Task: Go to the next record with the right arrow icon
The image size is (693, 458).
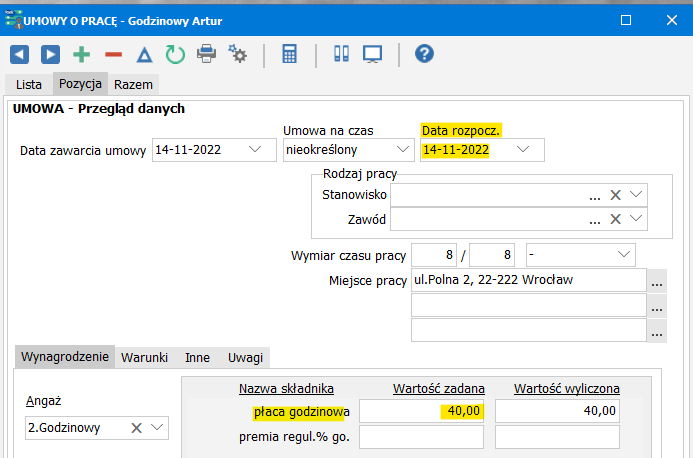Action: pyautogui.click(x=50, y=55)
